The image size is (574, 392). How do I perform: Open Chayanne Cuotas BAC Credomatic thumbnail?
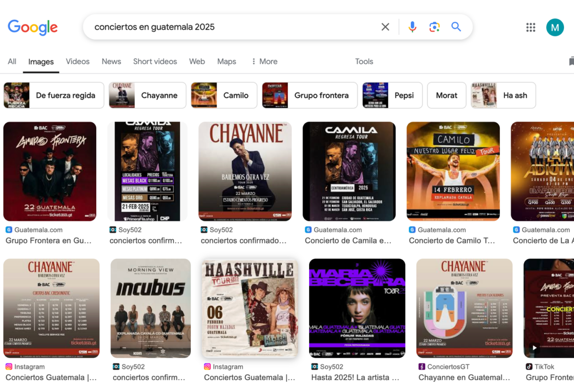[51, 308]
